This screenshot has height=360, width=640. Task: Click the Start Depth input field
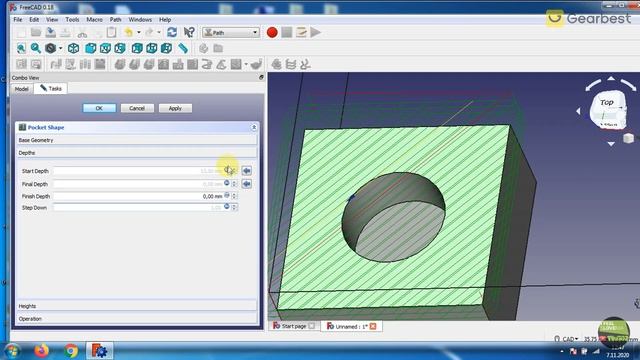point(144,171)
